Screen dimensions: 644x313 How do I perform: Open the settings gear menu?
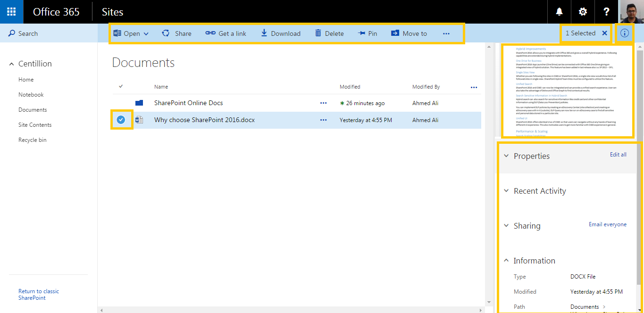[x=583, y=12]
